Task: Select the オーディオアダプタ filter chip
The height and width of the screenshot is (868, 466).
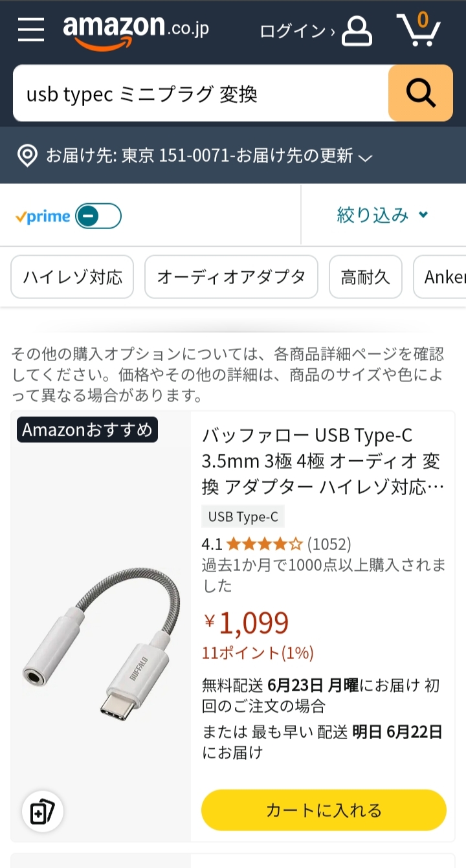Action: (x=231, y=276)
